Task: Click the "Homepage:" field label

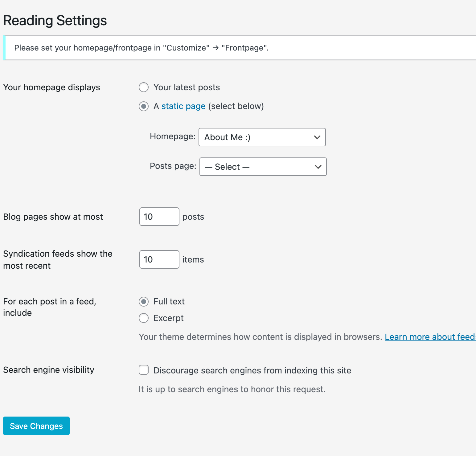Action: pos(173,136)
